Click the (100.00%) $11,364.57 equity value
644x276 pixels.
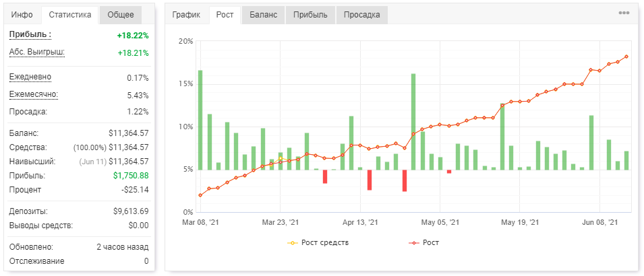(111, 147)
